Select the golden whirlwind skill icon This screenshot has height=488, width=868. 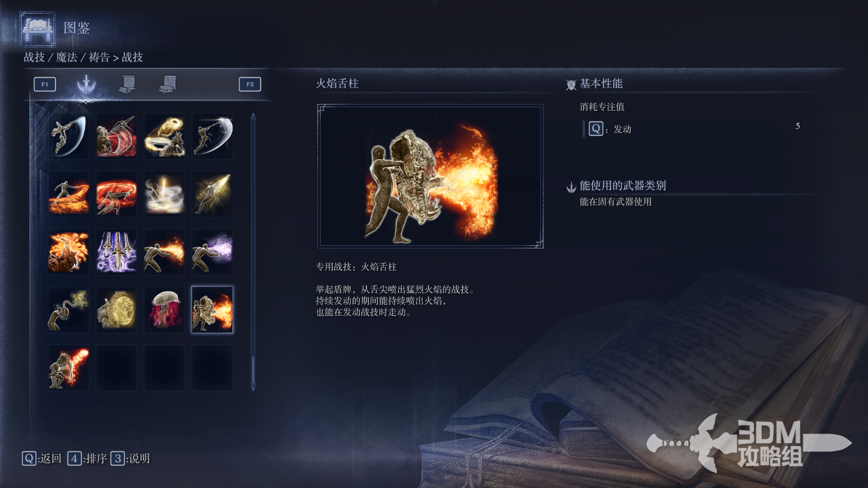165,136
